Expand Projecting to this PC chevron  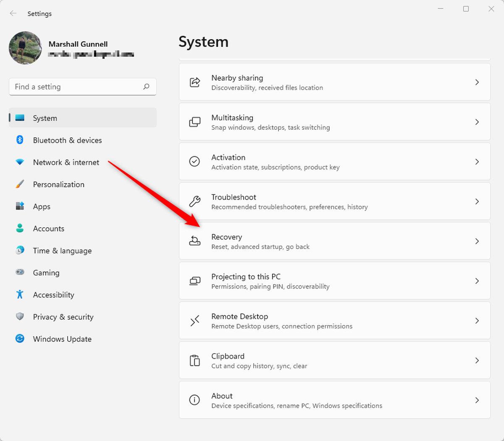click(477, 281)
